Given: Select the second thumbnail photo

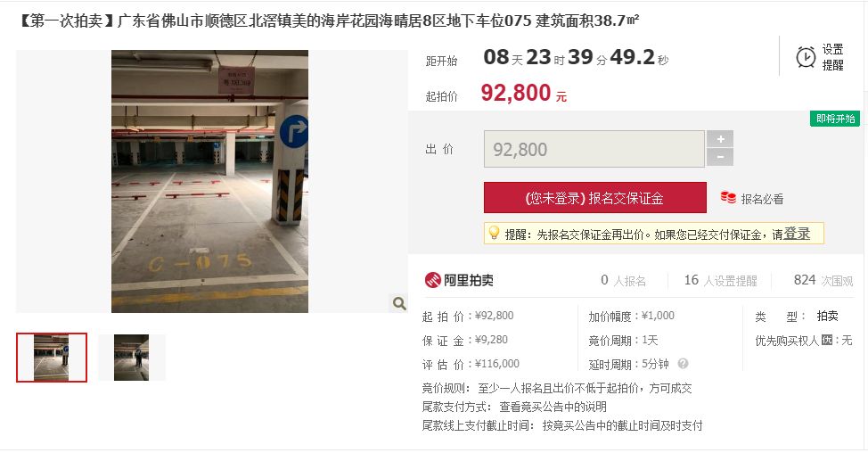Looking at the screenshot, I should (132, 358).
